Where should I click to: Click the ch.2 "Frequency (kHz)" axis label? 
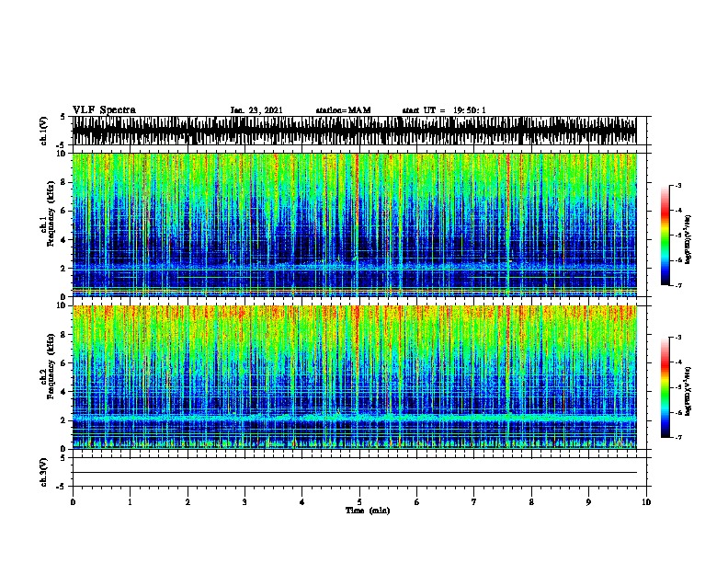pos(51,366)
